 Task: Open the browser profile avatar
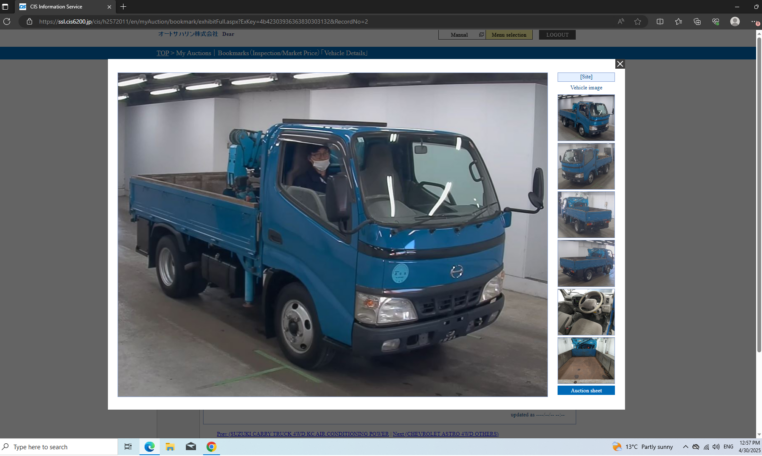735,21
